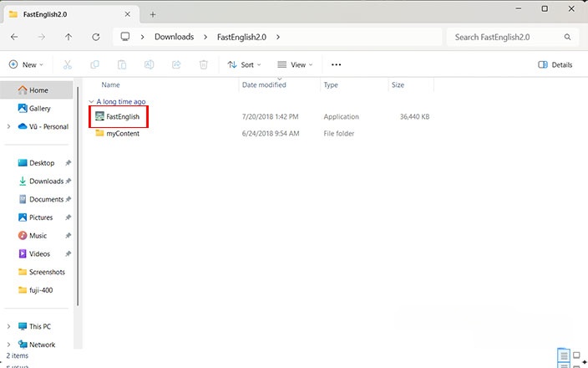Click the 7/20/2018 1:42 PM date cell
The width and height of the screenshot is (588, 368).
(x=270, y=116)
